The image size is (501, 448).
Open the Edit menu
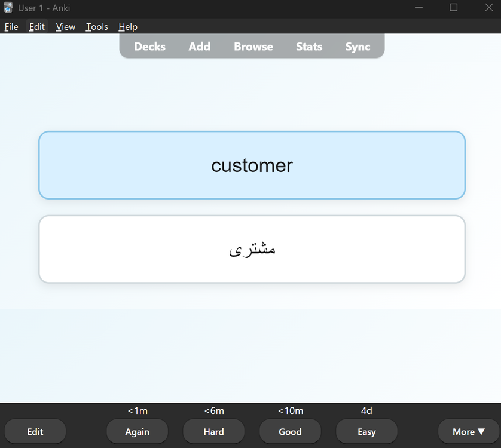point(36,27)
